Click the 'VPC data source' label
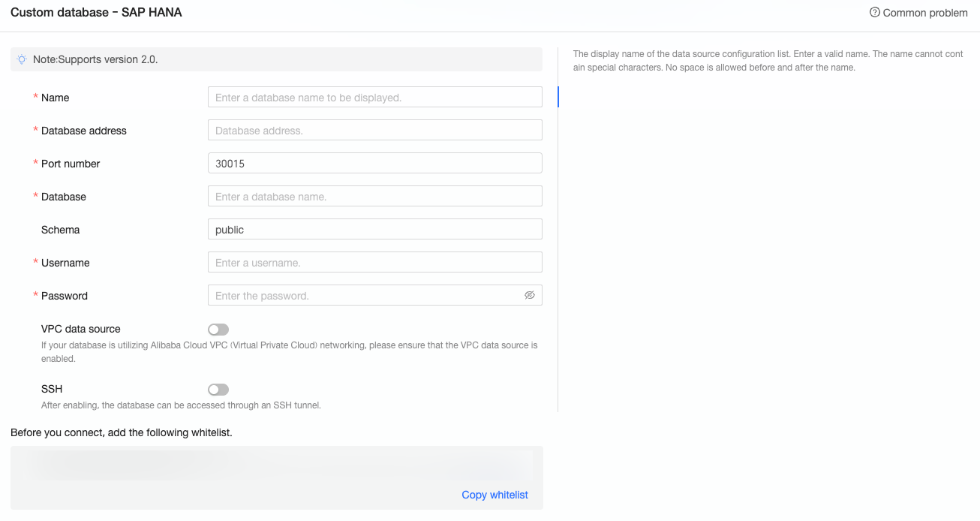 (81, 329)
